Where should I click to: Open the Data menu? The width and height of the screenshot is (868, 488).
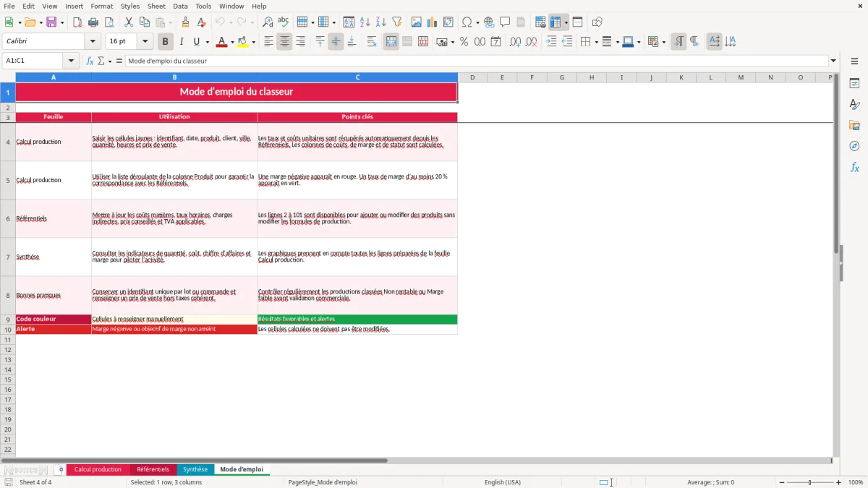(180, 6)
